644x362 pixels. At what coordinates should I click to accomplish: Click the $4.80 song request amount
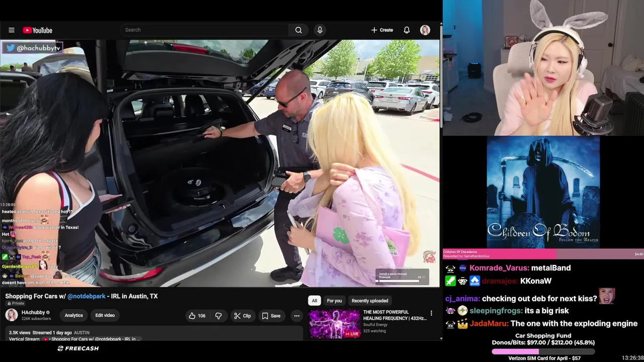(x=639, y=254)
